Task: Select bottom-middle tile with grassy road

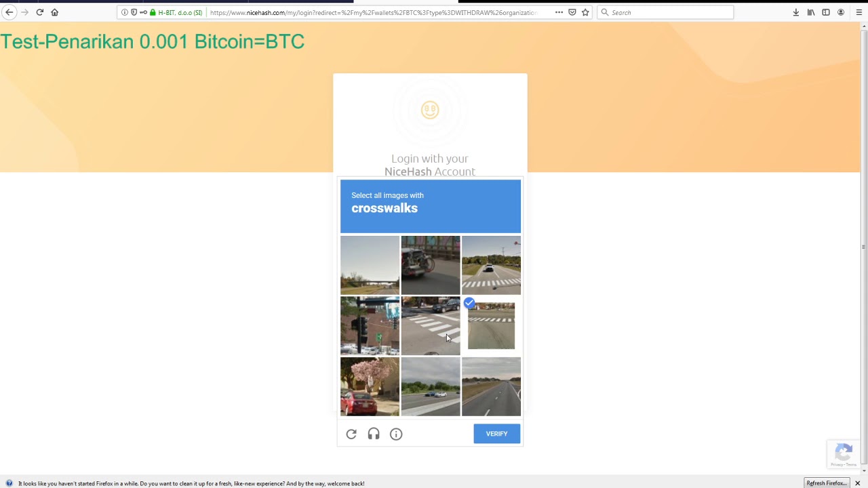Action: click(x=431, y=386)
